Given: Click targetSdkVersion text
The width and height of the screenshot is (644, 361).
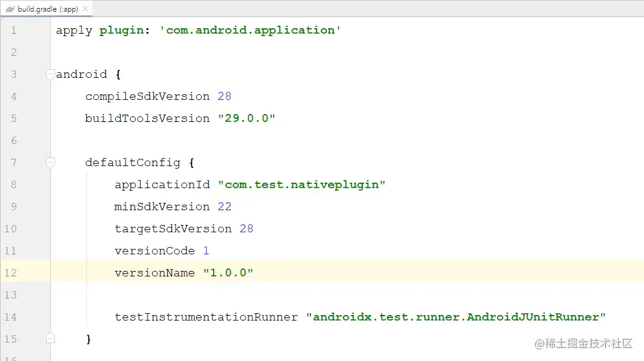Looking at the screenshot, I should [x=173, y=229].
